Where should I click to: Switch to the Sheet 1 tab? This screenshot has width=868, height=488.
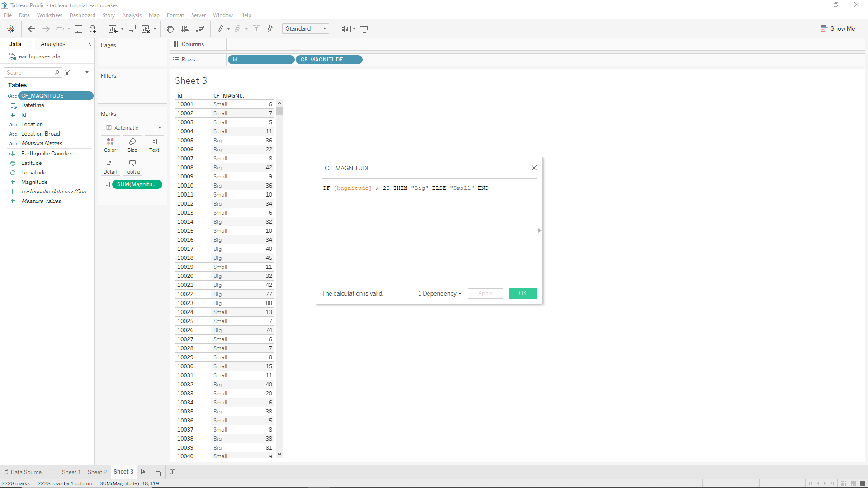71,472
